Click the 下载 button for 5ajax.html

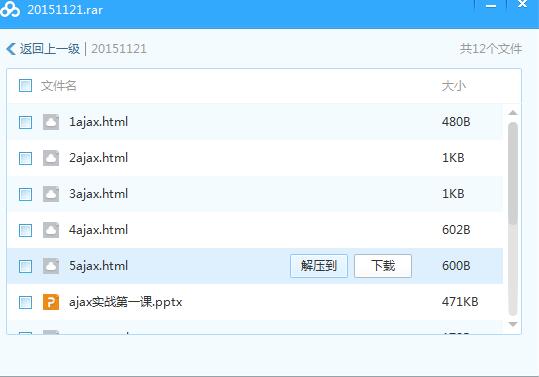pyautogui.click(x=383, y=266)
